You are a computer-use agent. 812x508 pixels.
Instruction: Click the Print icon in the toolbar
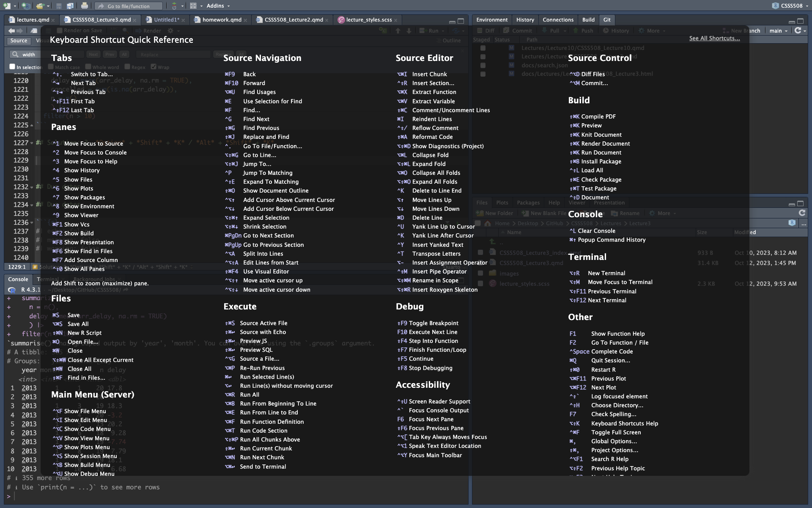coord(85,6)
